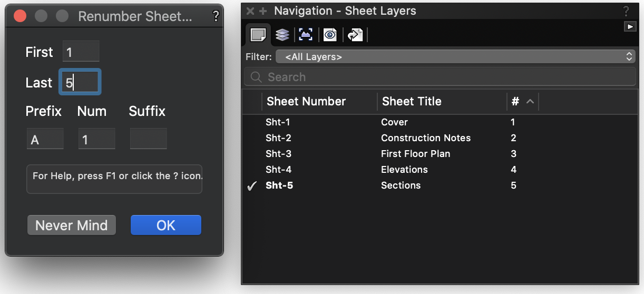Toggle sort arrow on the # column
Viewport: 644px width, 294px height.
coord(530,102)
